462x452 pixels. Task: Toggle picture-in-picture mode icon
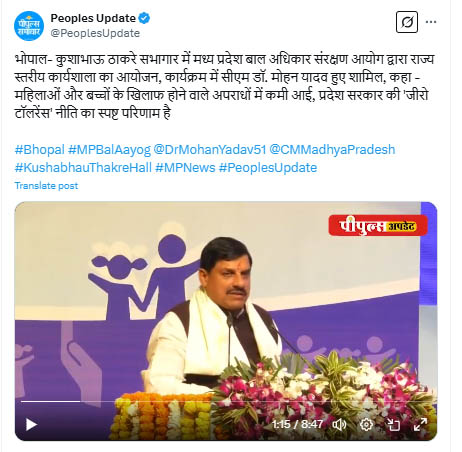pos(393,425)
